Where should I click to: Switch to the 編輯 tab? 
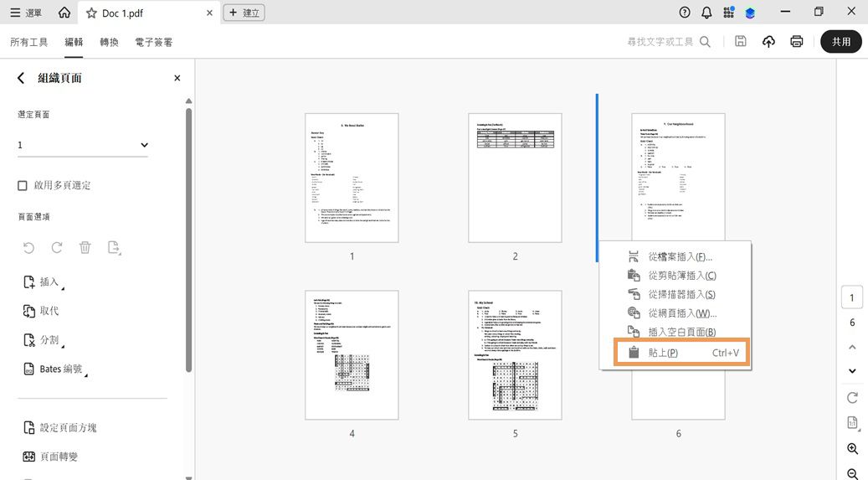pyautogui.click(x=74, y=42)
